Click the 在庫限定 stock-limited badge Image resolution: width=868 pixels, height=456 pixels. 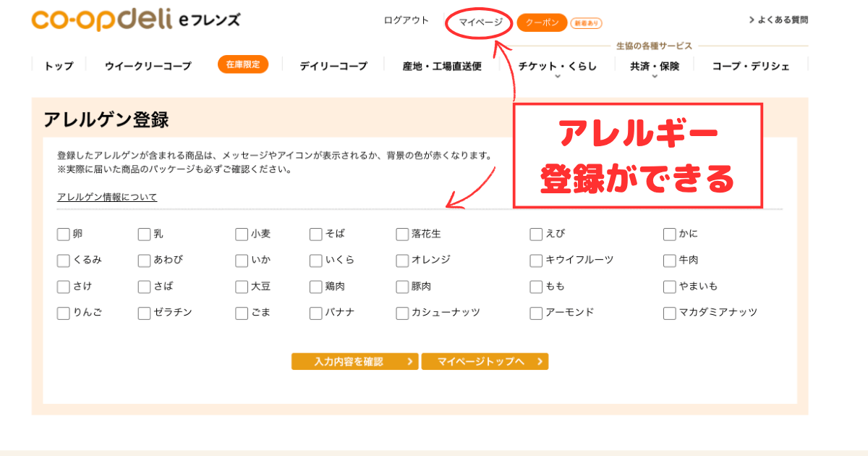pyautogui.click(x=243, y=64)
